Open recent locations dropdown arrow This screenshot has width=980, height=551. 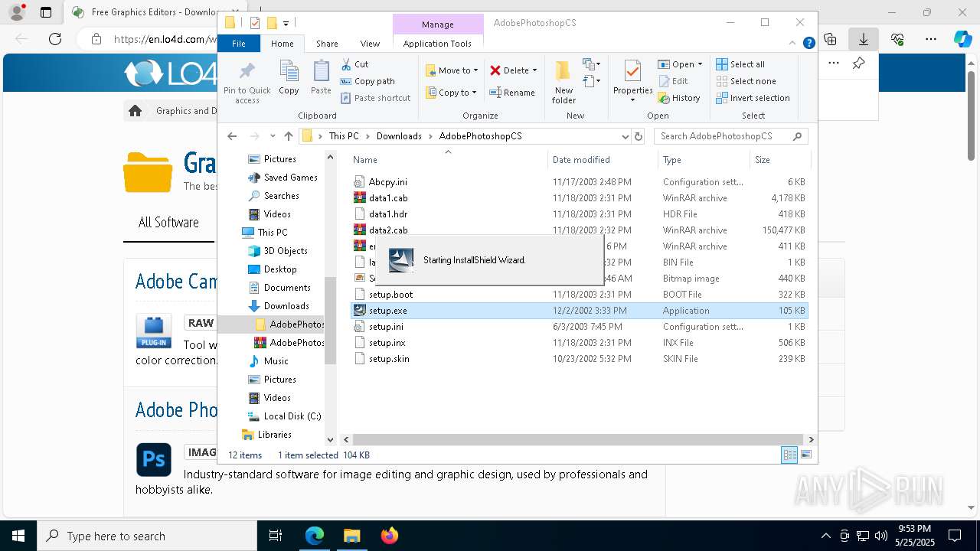pos(273,136)
